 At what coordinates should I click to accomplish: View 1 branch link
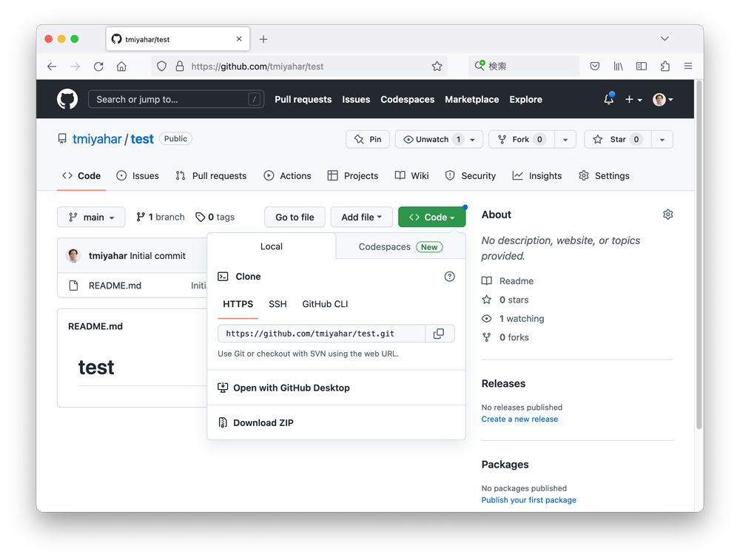click(161, 217)
